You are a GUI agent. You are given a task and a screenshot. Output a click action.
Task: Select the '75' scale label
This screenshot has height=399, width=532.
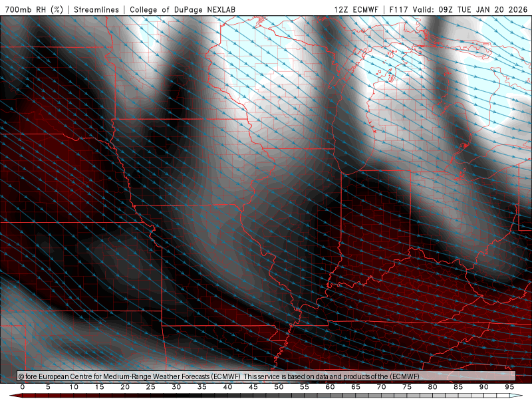[x=407, y=387]
